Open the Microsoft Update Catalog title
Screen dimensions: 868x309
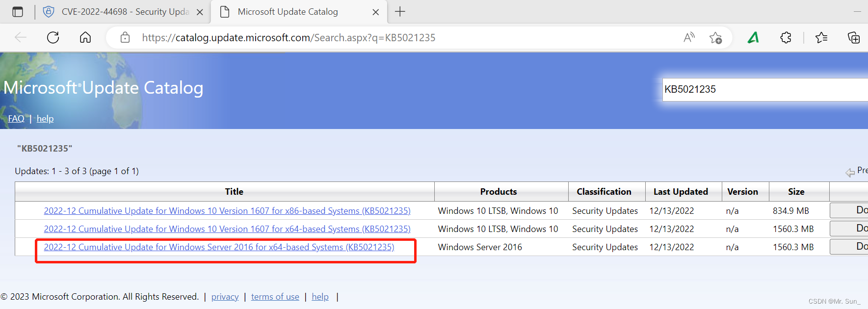pos(104,88)
